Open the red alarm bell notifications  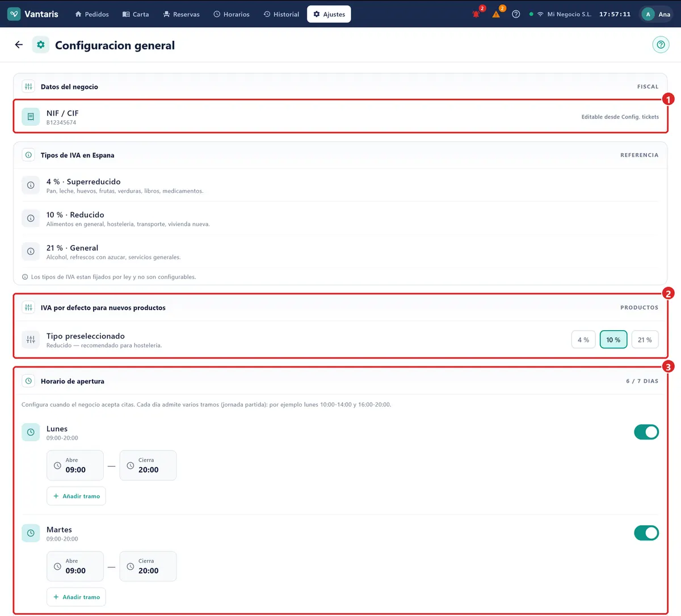(476, 14)
